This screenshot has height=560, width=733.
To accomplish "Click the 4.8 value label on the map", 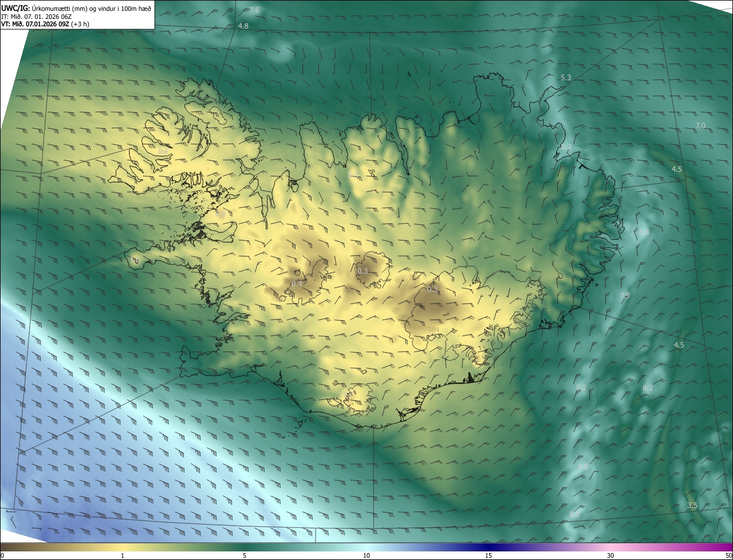I will pyautogui.click(x=243, y=26).
